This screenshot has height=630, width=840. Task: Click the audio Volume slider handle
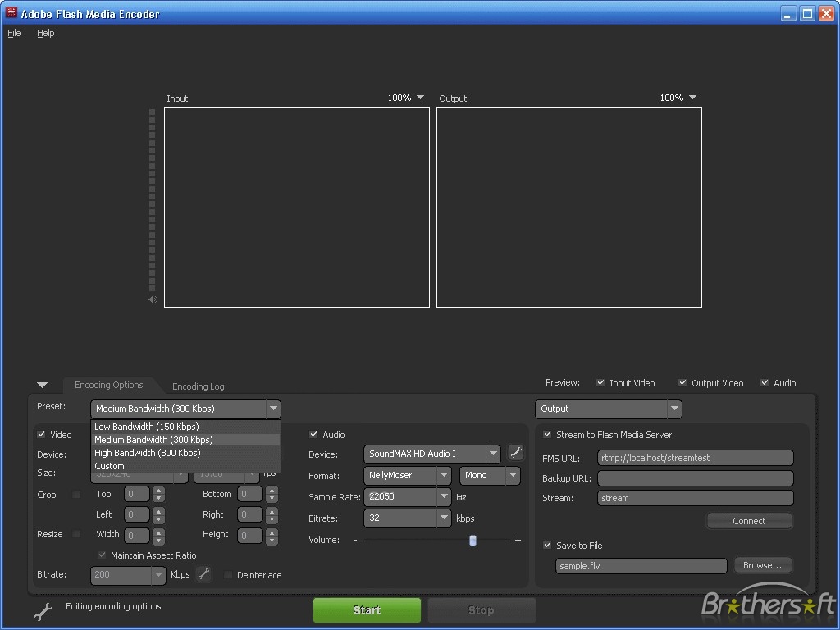(x=472, y=541)
